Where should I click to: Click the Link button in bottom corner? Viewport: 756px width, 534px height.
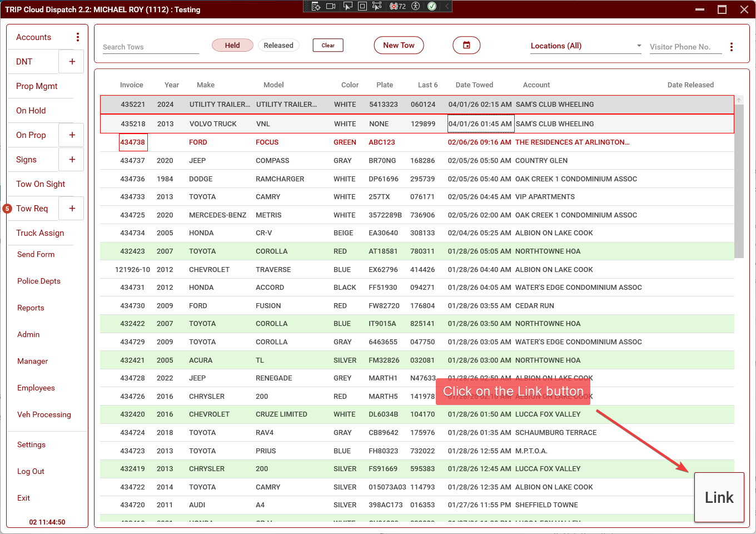(719, 497)
